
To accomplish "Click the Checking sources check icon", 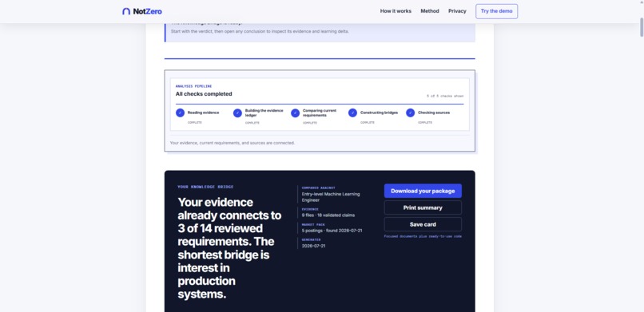I will pyautogui.click(x=411, y=113).
